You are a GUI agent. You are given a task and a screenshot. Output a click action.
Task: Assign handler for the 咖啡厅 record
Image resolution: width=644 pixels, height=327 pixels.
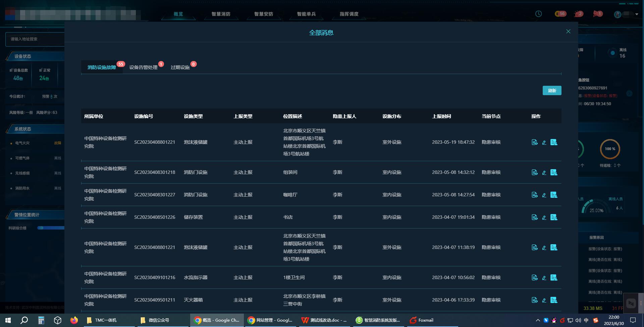pos(554,195)
